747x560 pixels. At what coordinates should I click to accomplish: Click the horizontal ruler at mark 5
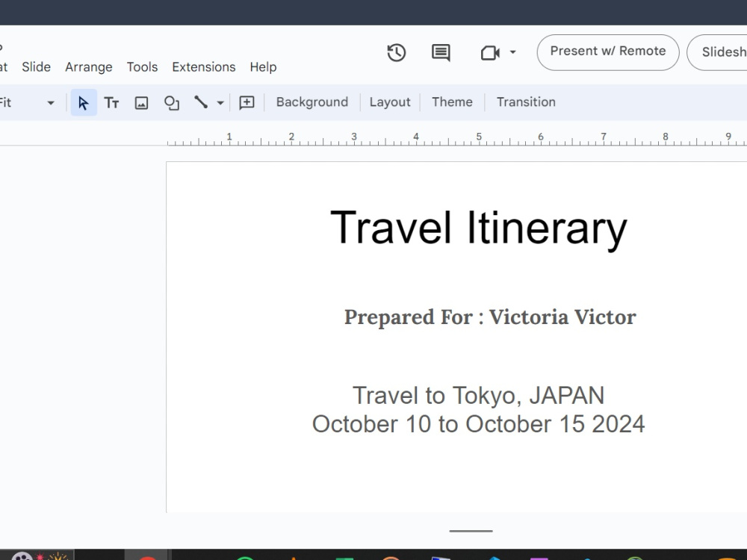tap(478, 137)
